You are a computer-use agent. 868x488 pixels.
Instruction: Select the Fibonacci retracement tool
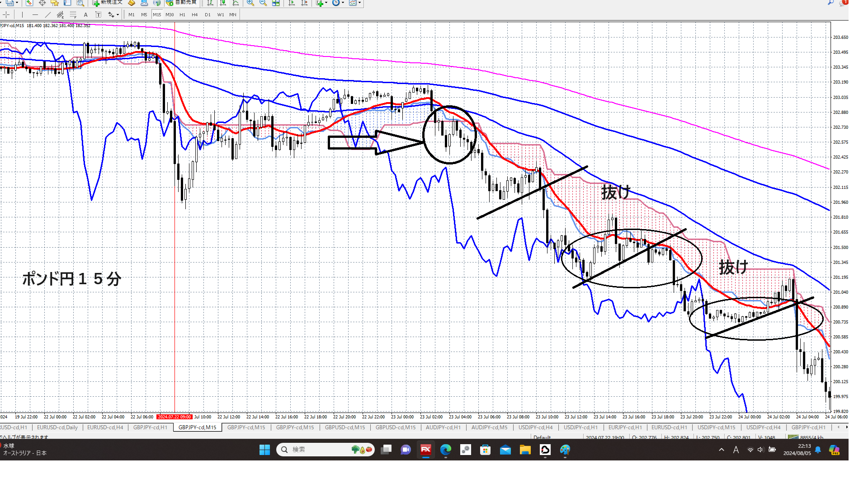tap(73, 14)
